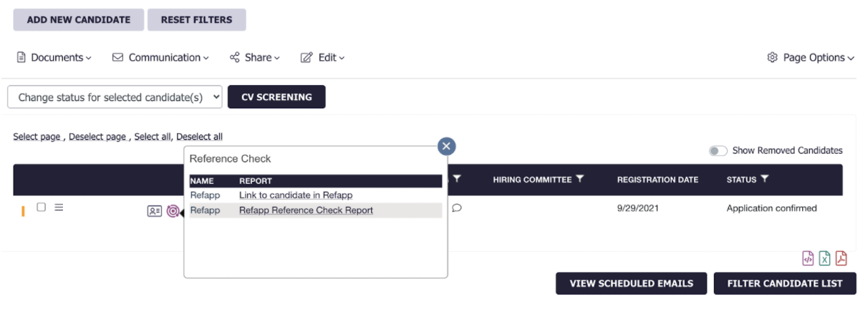Export list as Excel file icon
The image size is (868, 315).
pos(824,258)
